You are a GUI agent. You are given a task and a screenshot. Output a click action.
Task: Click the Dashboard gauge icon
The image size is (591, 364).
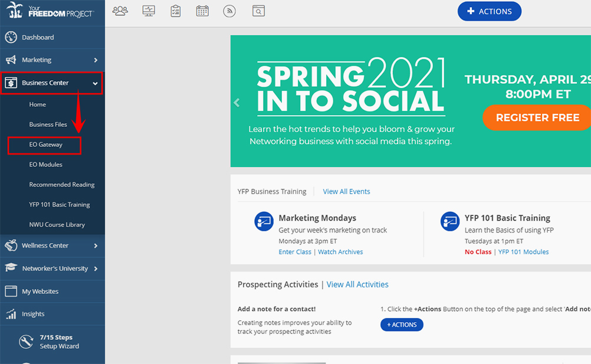click(x=11, y=37)
